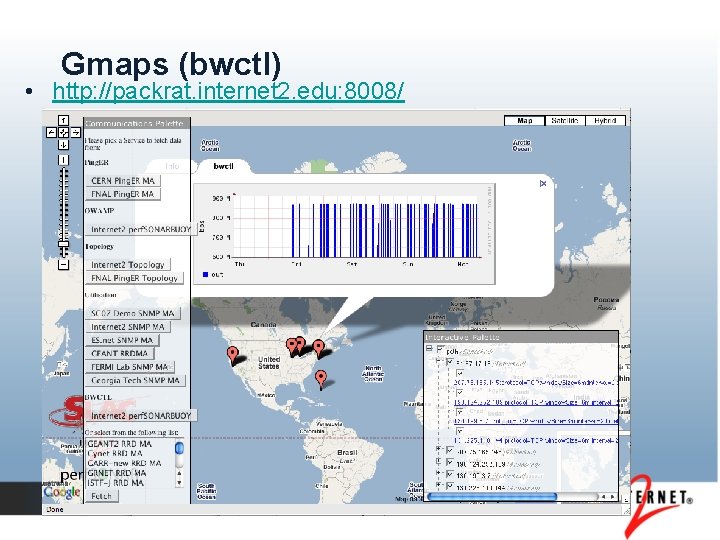Close the bwctl info balloon with the X
Viewport: 720px width, 540px height.
click(543, 184)
